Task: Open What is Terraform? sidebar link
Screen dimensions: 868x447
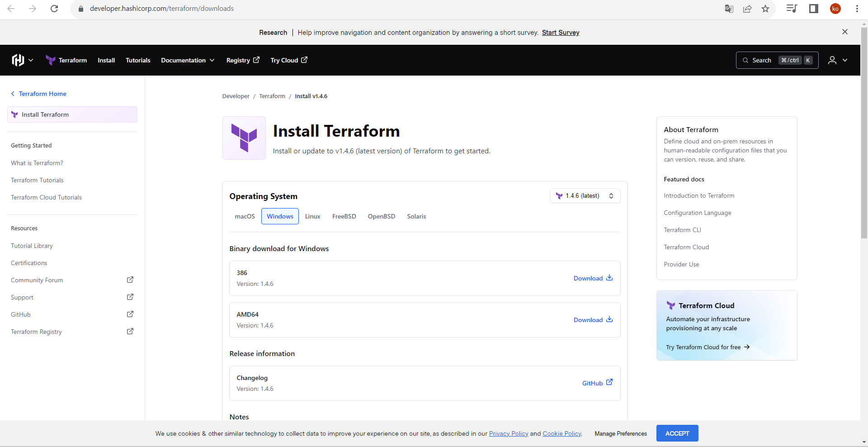Action: [x=37, y=163]
